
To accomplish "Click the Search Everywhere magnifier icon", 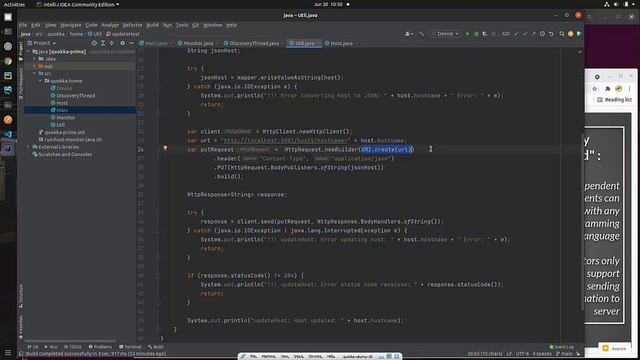I will pos(562,34).
